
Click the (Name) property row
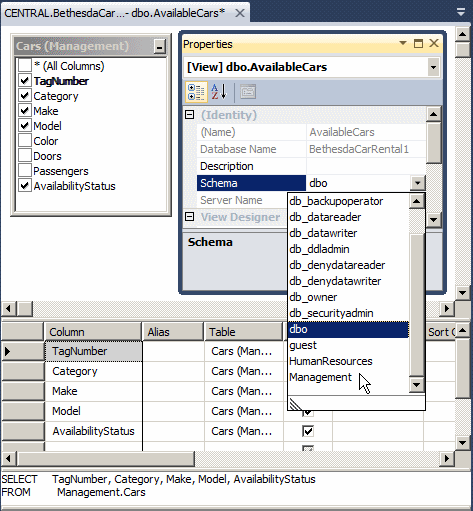[x=311, y=132]
